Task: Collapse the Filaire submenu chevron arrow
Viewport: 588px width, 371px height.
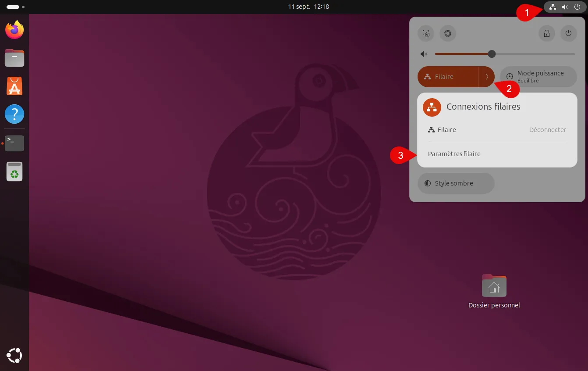Action: pyautogui.click(x=486, y=77)
